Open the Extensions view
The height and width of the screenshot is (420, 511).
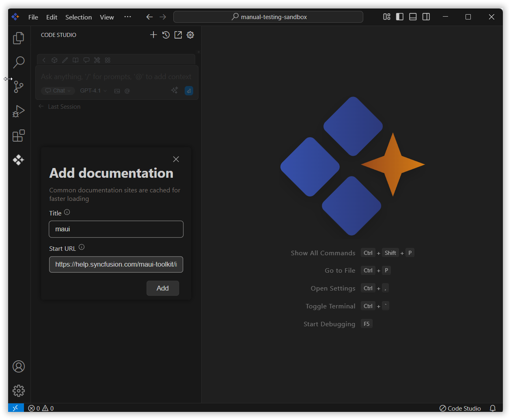click(x=19, y=136)
